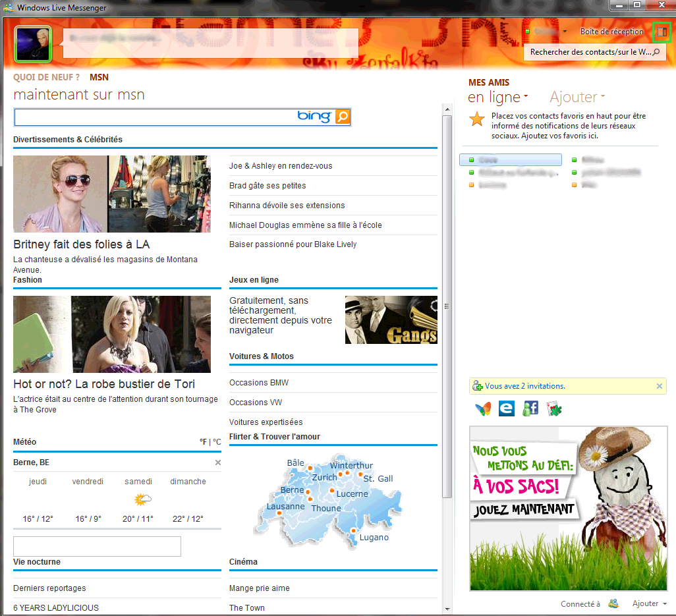Select Lucerne on the Switzerland map
676x616 pixels.
coord(352,494)
